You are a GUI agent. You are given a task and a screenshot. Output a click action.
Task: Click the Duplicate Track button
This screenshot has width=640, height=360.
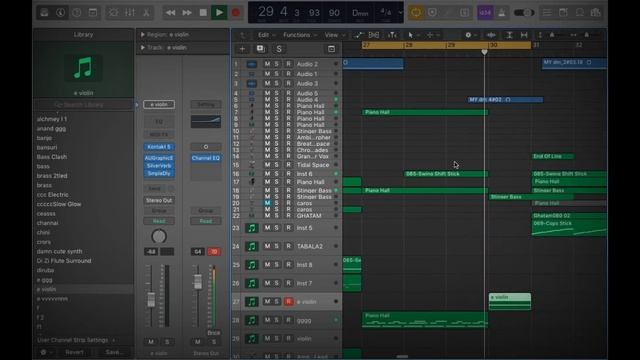(x=260, y=49)
